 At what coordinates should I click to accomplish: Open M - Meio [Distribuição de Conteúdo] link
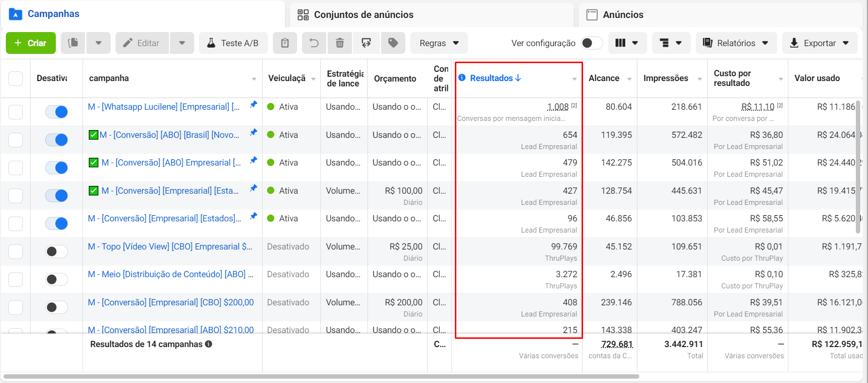tap(170, 274)
